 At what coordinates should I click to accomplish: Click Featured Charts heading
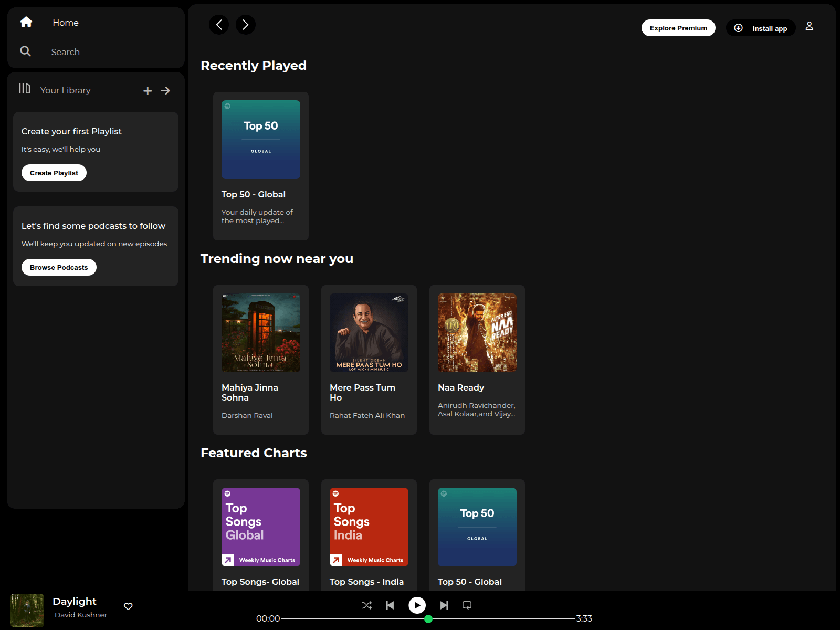pos(254,453)
